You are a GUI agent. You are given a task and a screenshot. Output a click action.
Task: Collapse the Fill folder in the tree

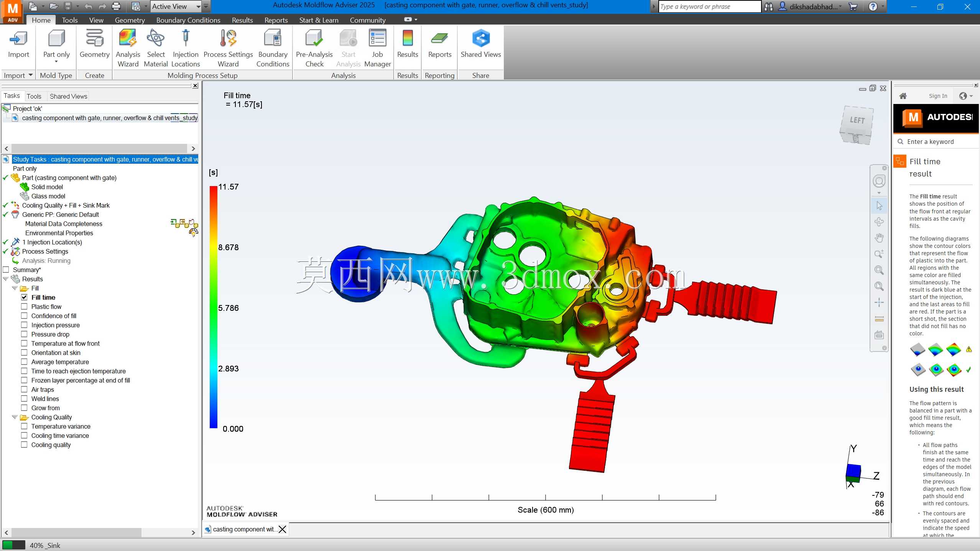(15, 288)
